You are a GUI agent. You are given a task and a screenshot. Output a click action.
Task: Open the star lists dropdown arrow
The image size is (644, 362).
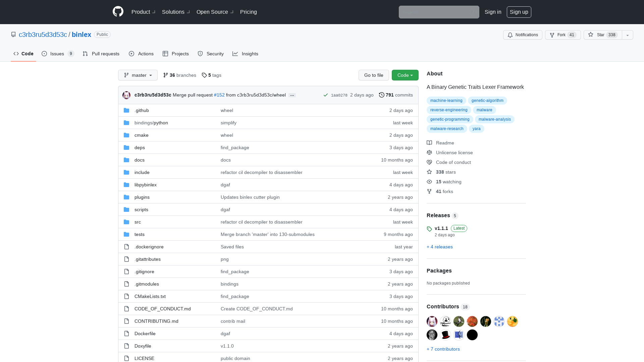[x=628, y=35]
